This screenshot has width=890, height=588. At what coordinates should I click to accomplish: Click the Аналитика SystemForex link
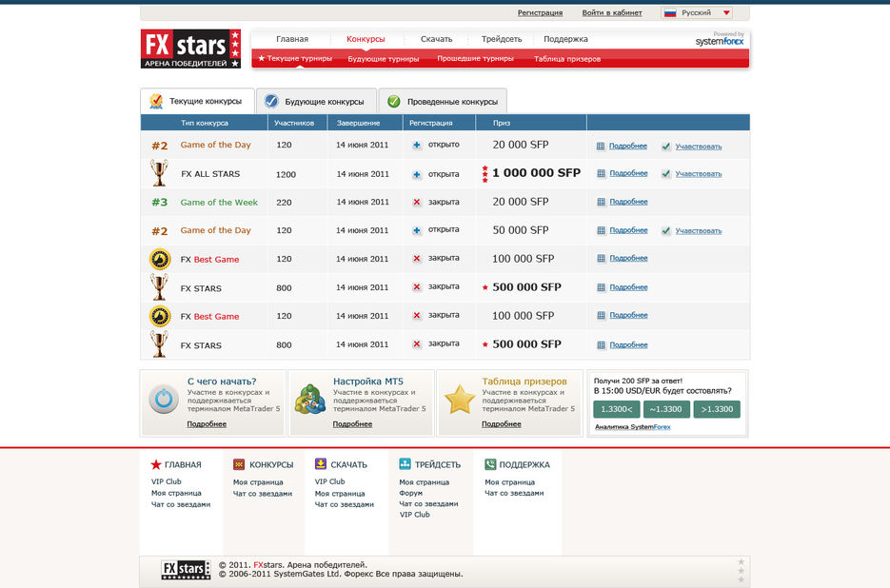point(632,427)
